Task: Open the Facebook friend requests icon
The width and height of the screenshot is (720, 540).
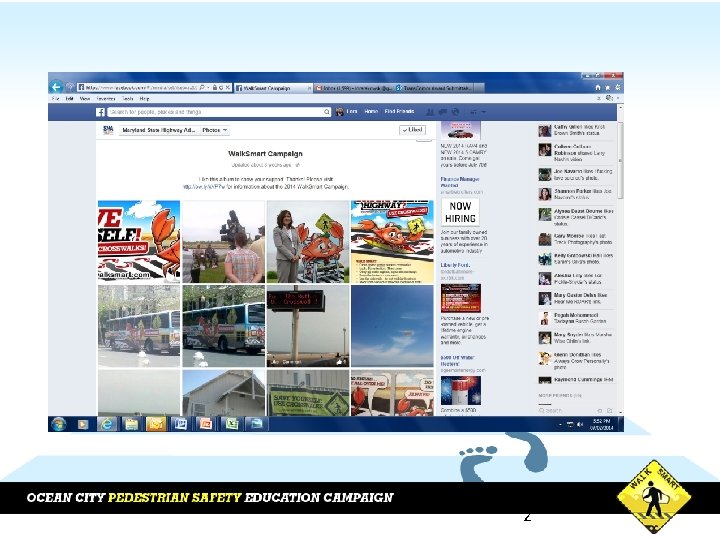Action: pos(430,112)
